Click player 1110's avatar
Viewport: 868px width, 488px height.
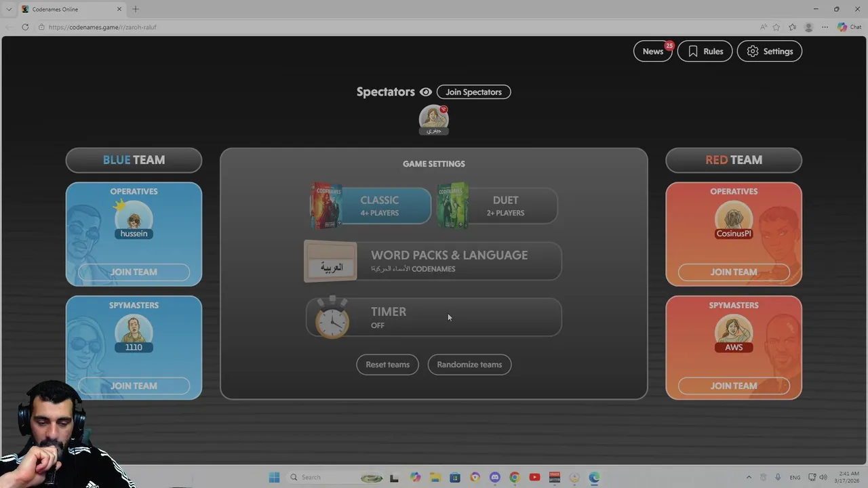click(134, 332)
